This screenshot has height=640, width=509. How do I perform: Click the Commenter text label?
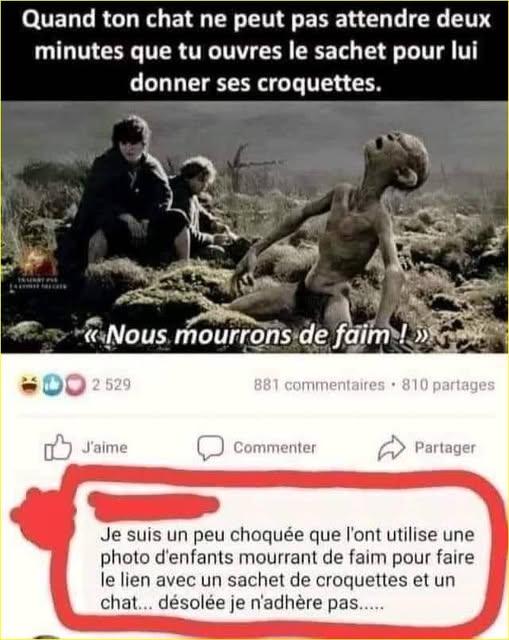click(x=275, y=448)
